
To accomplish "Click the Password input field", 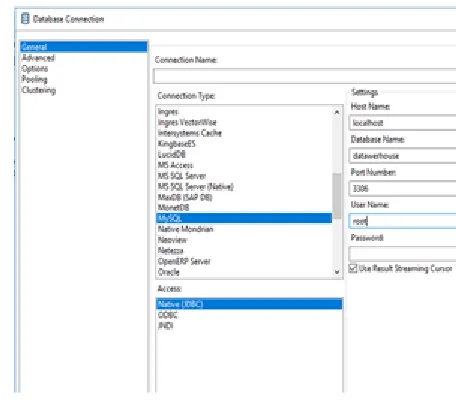I will pos(403,254).
